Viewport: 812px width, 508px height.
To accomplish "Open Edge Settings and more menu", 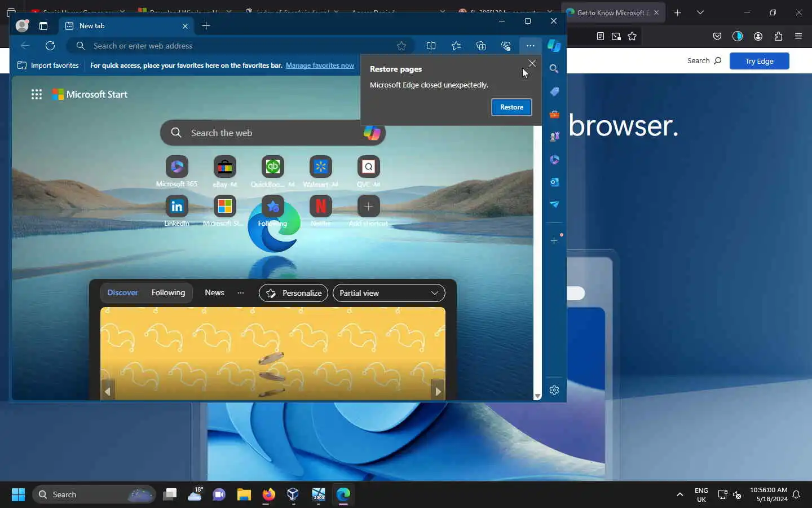I will [x=531, y=46].
